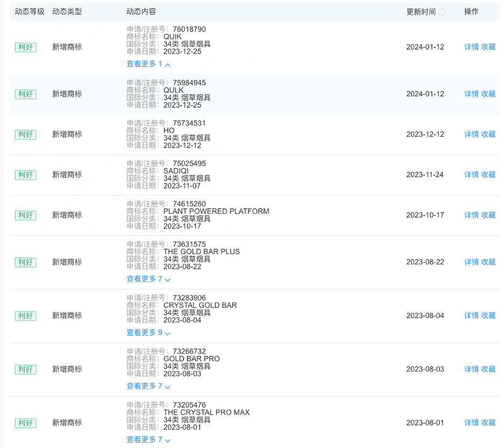Image resolution: width=504 pixels, height=448 pixels.
Task: Click the 利好 tag in the SADIQI row
Action: click(25, 175)
